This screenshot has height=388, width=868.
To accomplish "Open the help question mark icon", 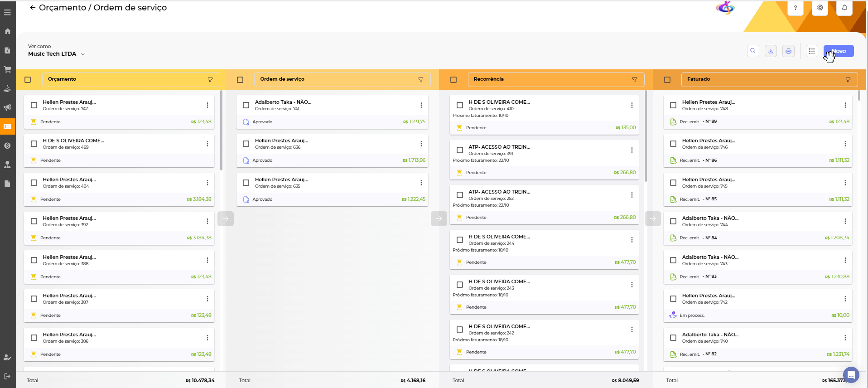I will [795, 8].
